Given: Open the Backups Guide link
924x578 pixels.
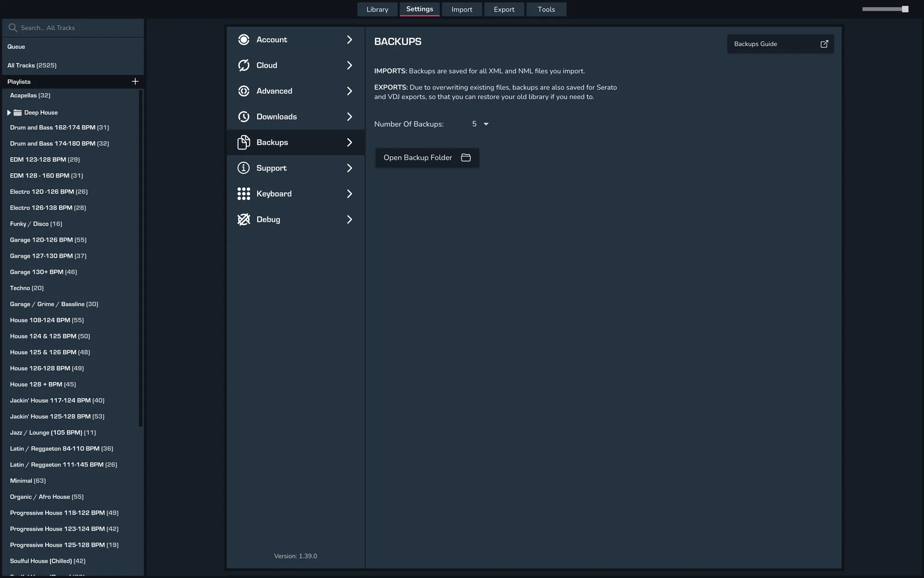Looking at the screenshot, I should click(x=780, y=44).
